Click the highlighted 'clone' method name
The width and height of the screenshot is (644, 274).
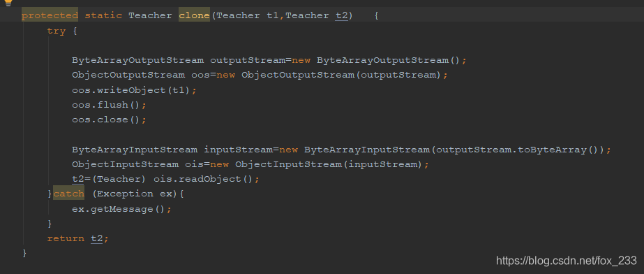coord(194,15)
